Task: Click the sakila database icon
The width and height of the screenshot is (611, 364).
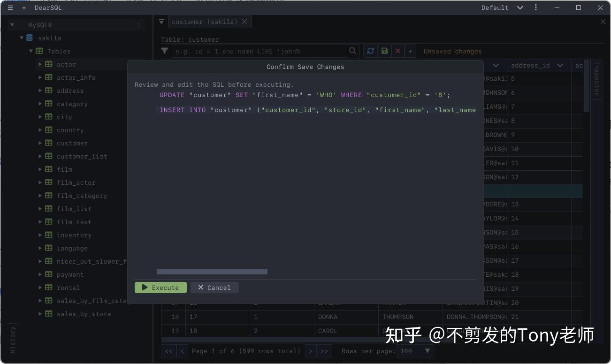Action: [30, 38]
